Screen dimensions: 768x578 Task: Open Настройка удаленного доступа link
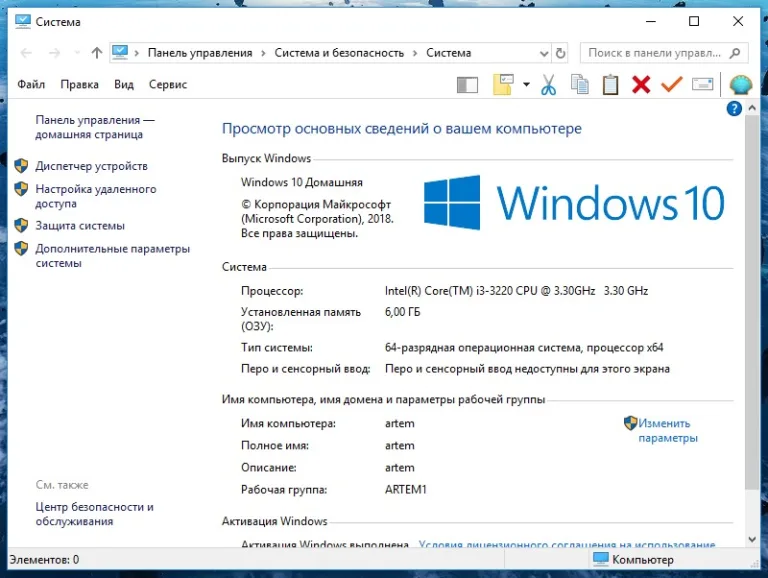click(x=96, y=196)
